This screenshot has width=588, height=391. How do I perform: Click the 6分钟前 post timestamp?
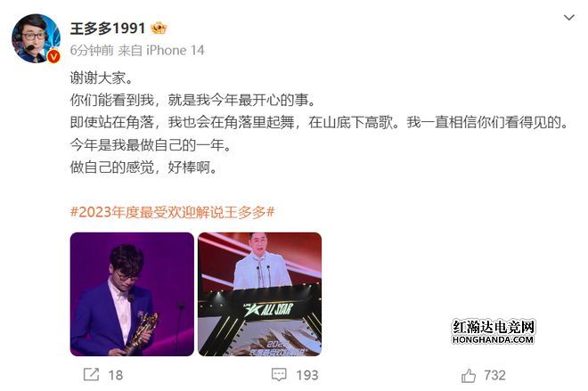(x=92, y=50)
